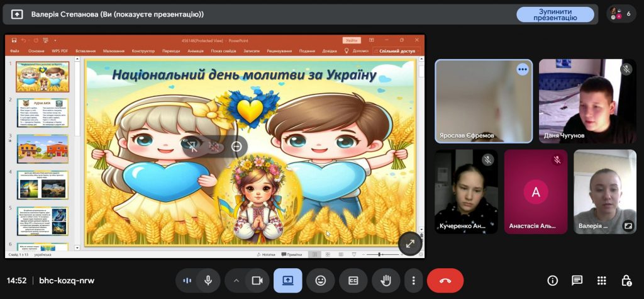Open the activities grid icon

[x=601, y=281]
